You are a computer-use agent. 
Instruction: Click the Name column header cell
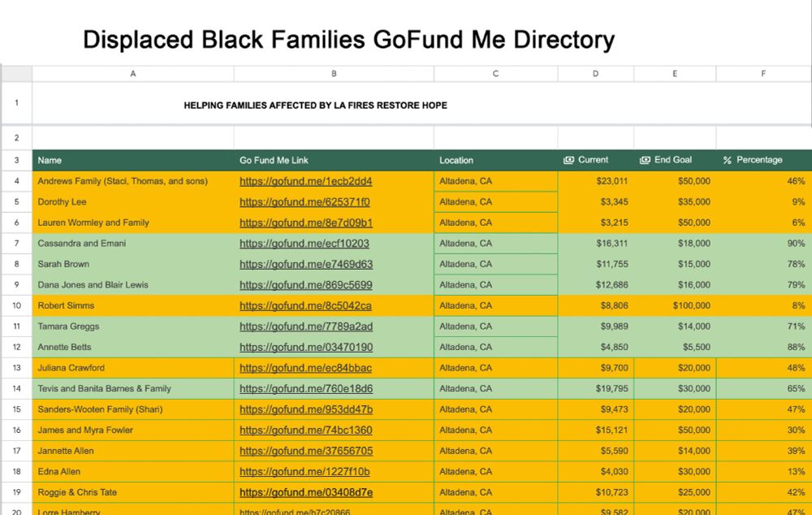click(133, 160)
